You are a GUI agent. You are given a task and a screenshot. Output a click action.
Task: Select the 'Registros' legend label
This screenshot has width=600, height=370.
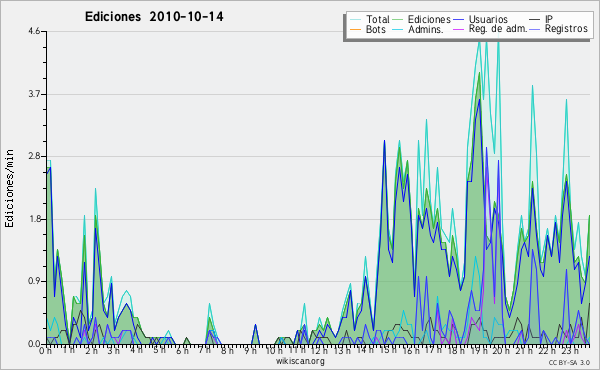click(566, 29)
